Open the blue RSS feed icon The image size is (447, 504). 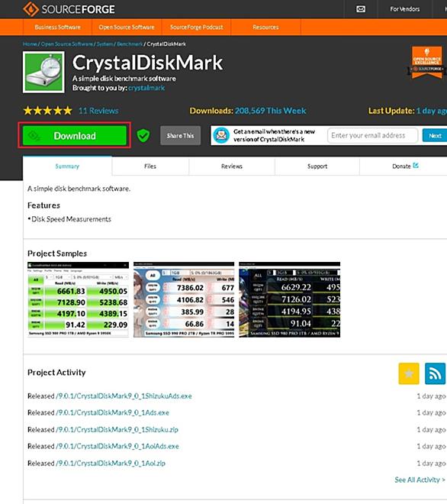point(435,373)
